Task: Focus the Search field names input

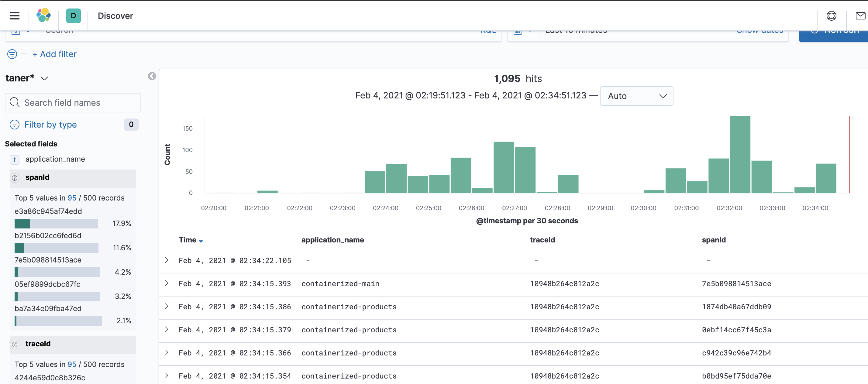Action: 73,103
